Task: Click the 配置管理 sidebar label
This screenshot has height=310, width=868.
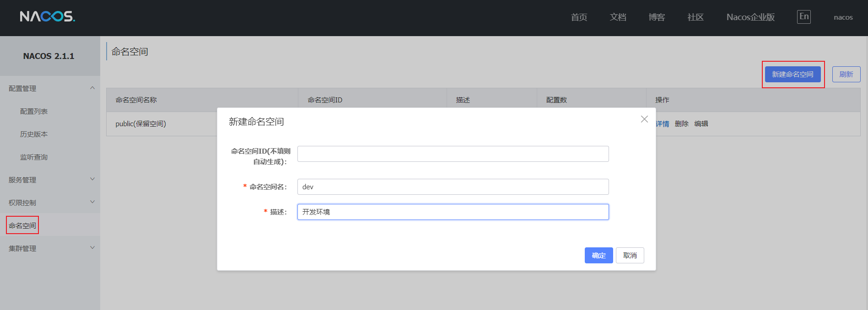Action: coord(22,88)
